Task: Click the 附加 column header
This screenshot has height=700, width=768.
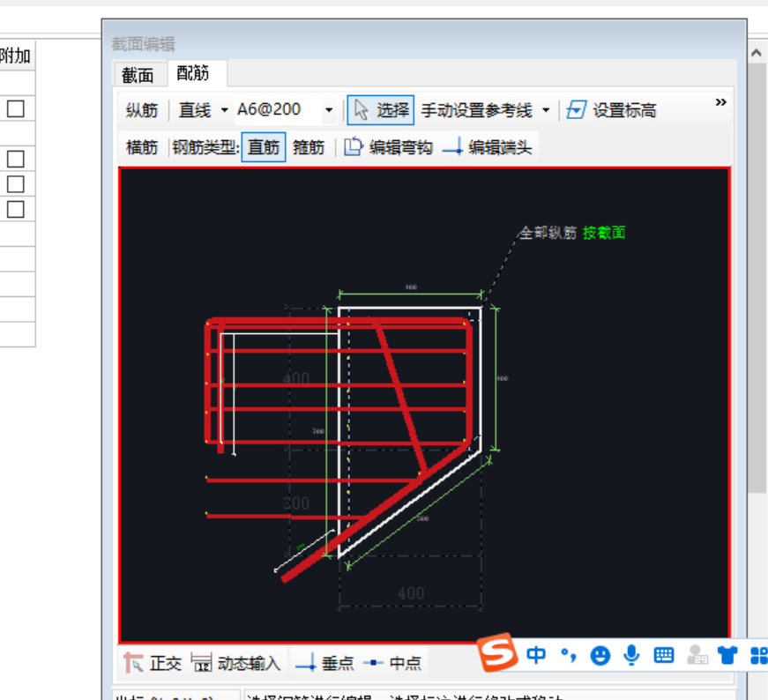Action: (x=16, y=56)
